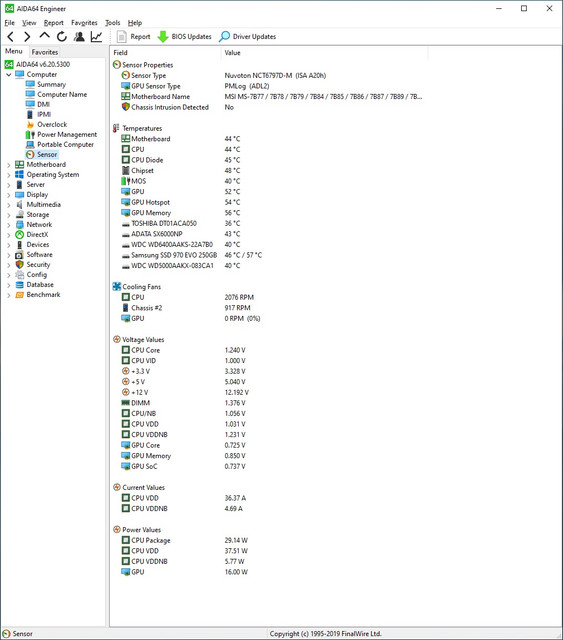Click the Cooling Fans fan icon

[x=117, y=287]
